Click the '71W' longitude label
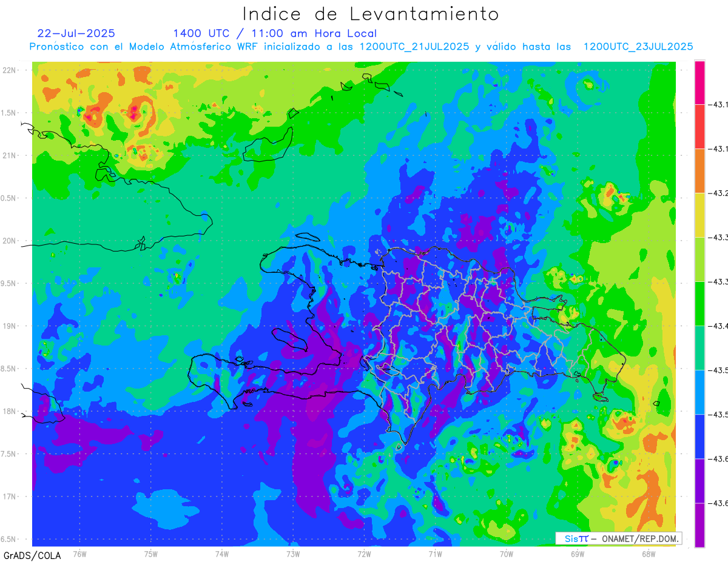The height and width of the screenshot is (562, 728). 435,554
